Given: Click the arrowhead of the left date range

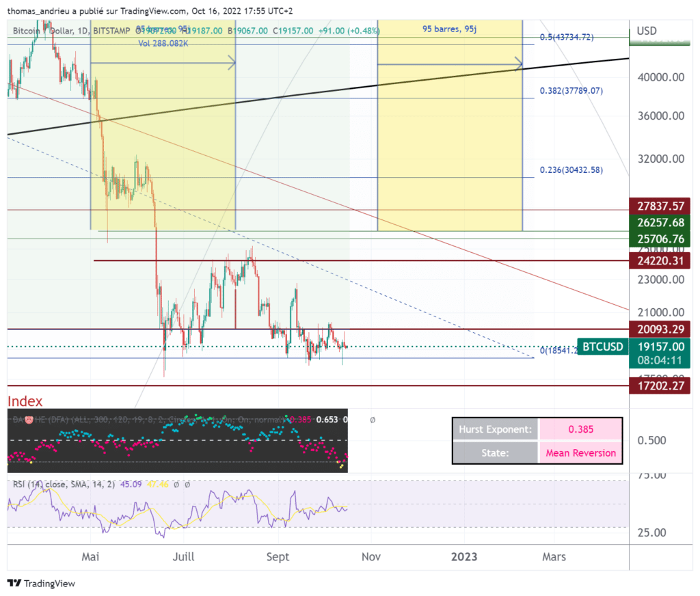Looking at the screenshot, I should 232,64.
